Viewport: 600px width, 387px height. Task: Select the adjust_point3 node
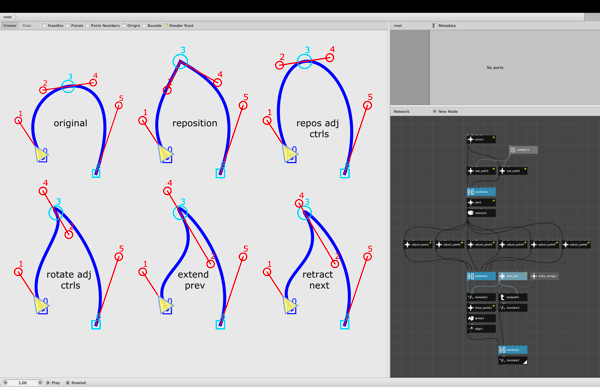[x=481, y=244]
